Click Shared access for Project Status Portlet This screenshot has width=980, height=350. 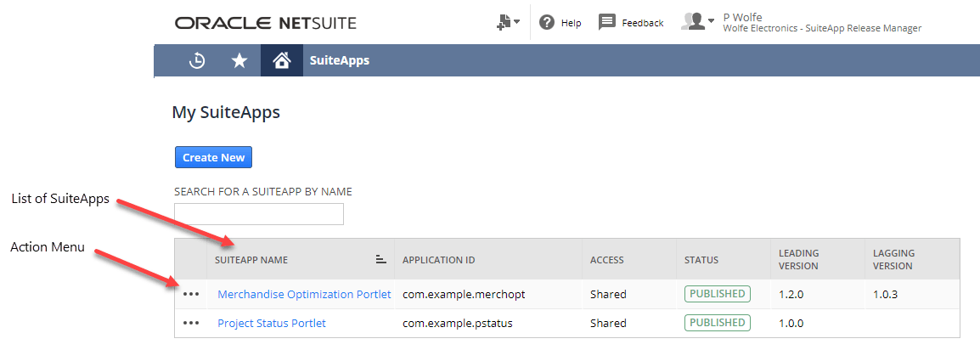click(x=608, y=323)
